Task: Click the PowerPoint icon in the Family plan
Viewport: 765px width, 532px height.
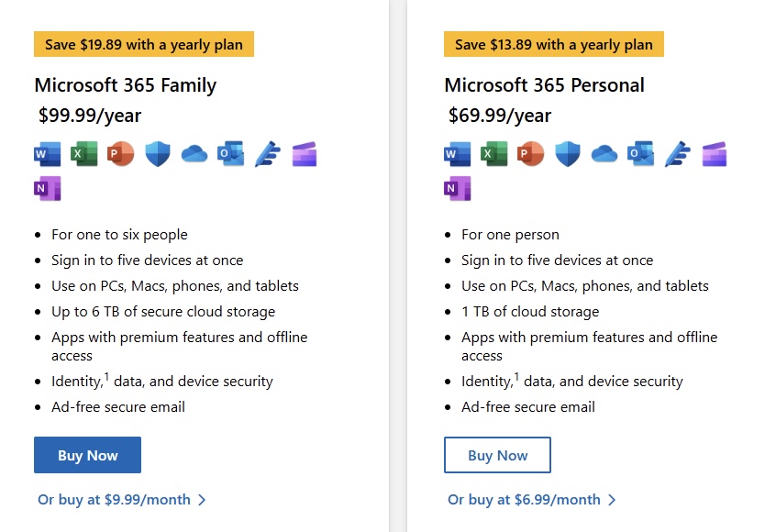Action: (x=120, y=154)
